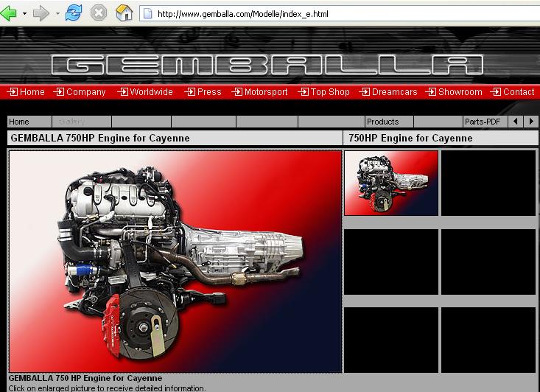Select the engine thumbnail image
540x392 pixels.
pos(391,183)
